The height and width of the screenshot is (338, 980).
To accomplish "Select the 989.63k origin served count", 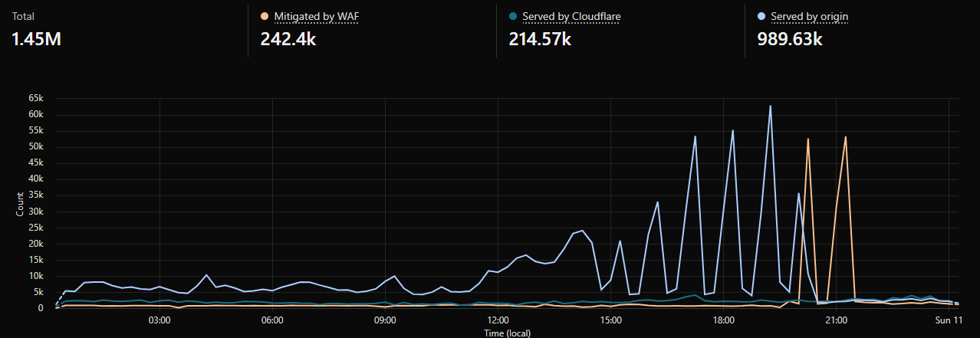I will click(x=790, y=39).
